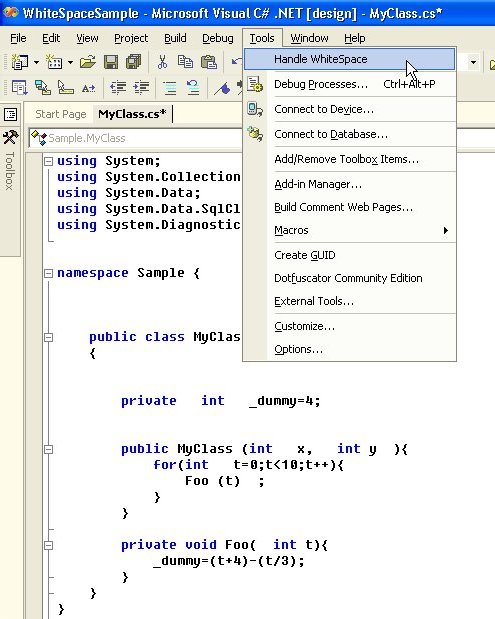The image size is (495, 619).
Task: Open Add-in Manager... from Tools menu
Action: [350, 184]
